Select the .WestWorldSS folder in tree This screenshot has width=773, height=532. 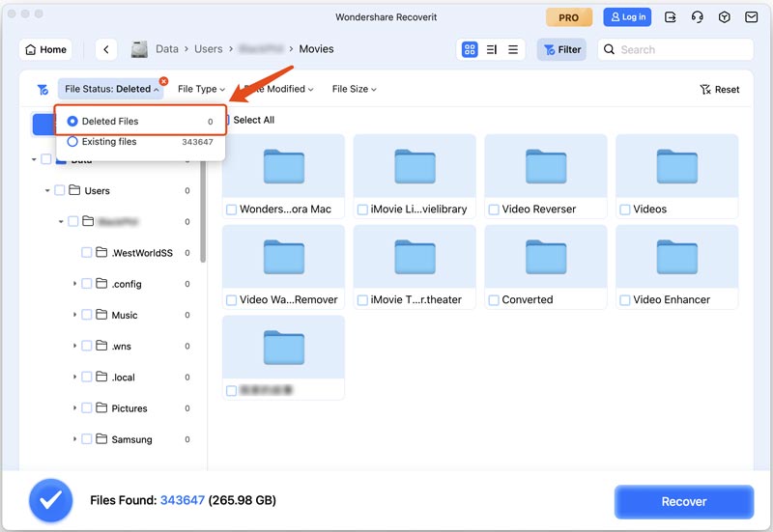(142, 253)
